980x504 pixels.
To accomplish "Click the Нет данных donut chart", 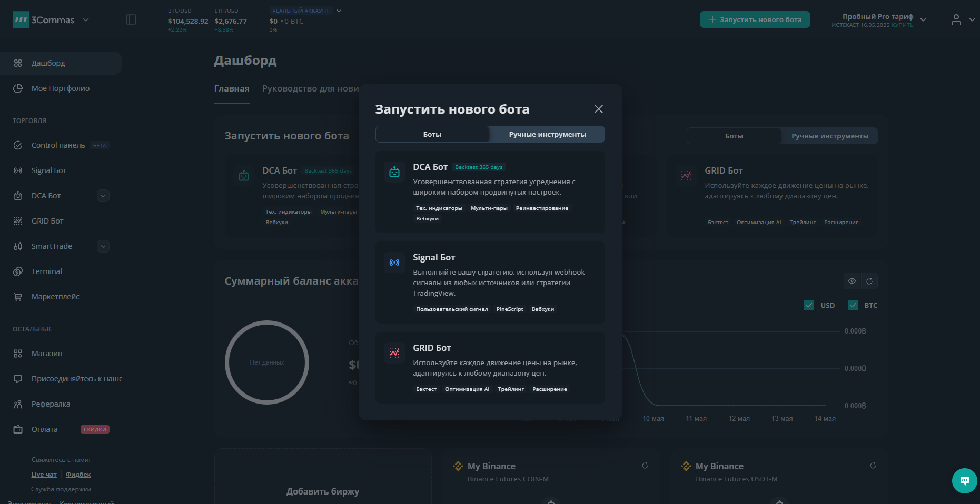I will [267, 362].
